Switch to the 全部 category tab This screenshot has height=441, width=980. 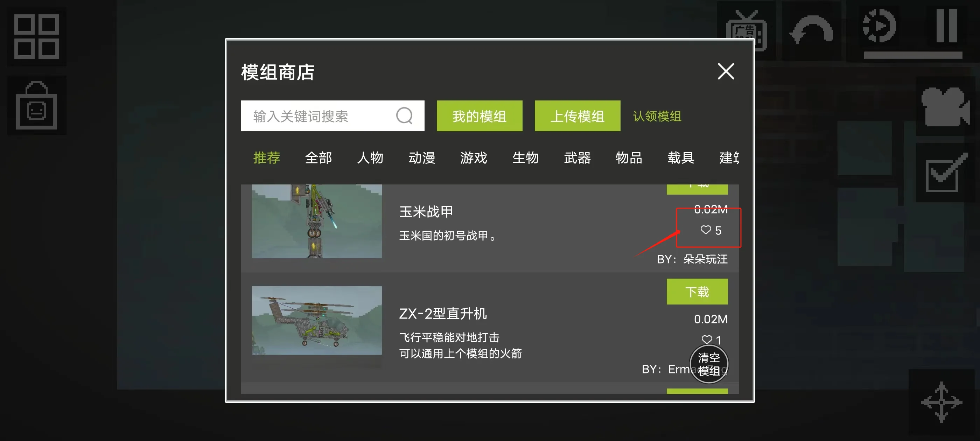[x=318, y=157]
